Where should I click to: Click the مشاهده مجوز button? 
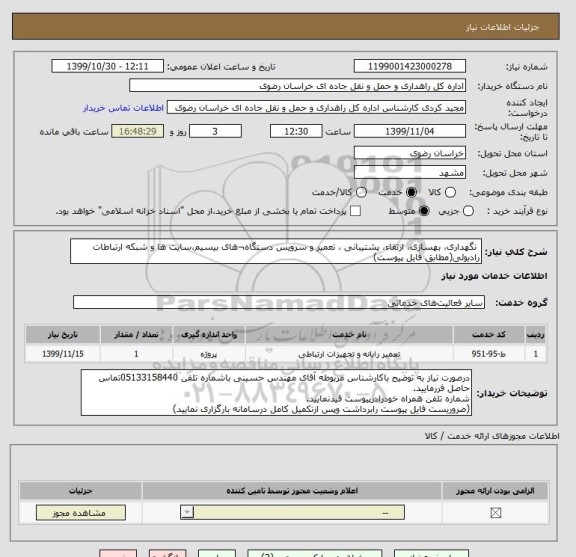[81, 513]
